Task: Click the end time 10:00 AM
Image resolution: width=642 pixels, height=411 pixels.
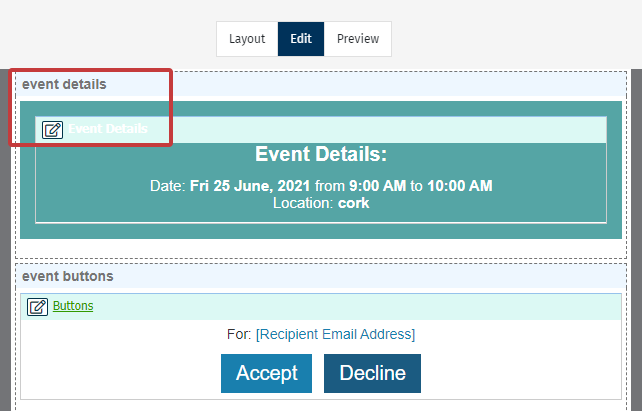Action: (x=460, y=186)
